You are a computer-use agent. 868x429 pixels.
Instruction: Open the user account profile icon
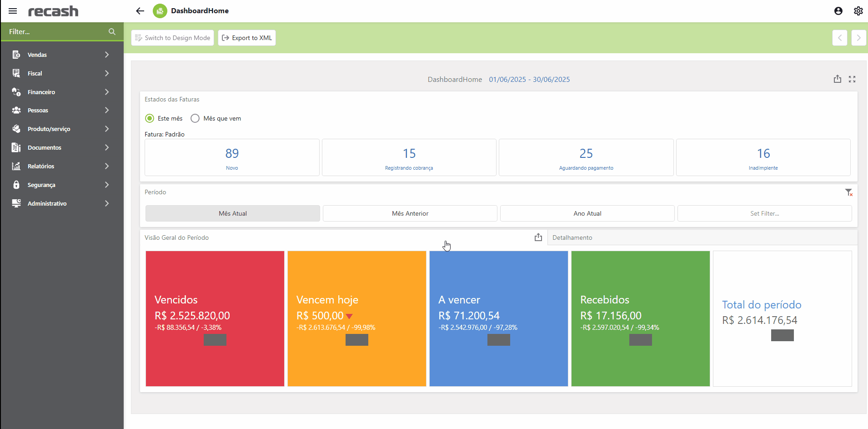pos(838,11)
